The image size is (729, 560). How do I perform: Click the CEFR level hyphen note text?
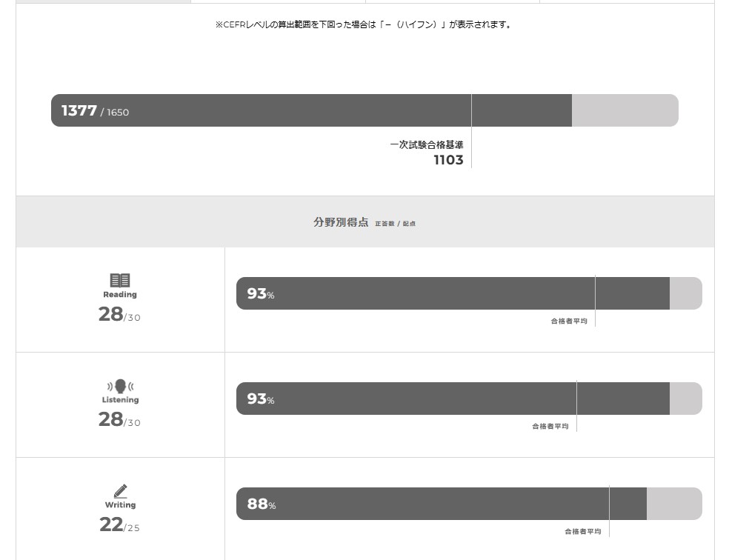pos(363,24)
